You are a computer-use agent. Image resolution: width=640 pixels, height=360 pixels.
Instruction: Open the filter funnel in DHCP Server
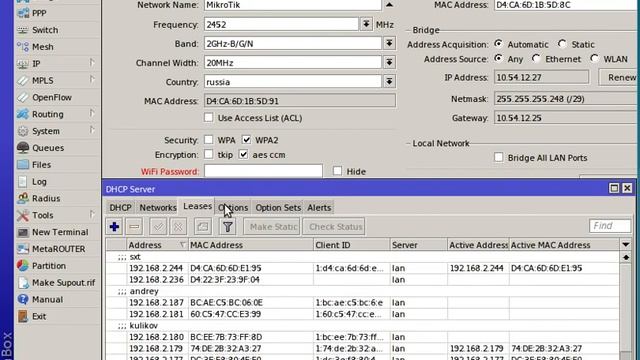[x=228, y=227]
